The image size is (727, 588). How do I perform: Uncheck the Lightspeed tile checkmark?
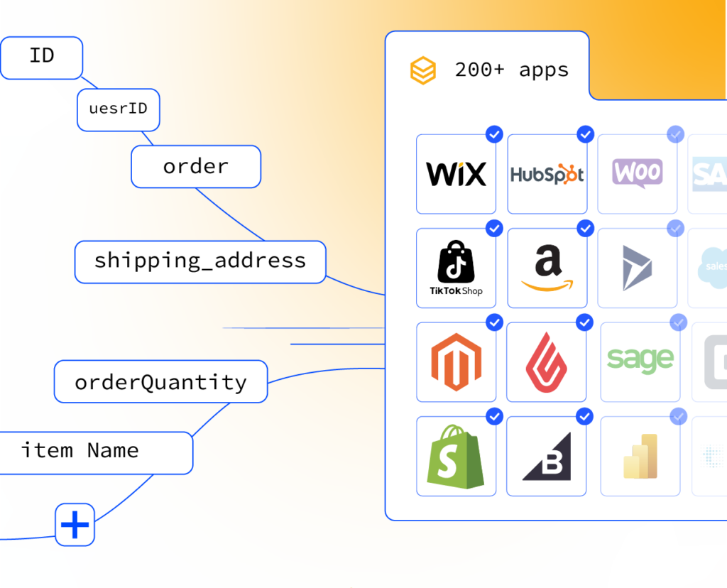(585, 322)
